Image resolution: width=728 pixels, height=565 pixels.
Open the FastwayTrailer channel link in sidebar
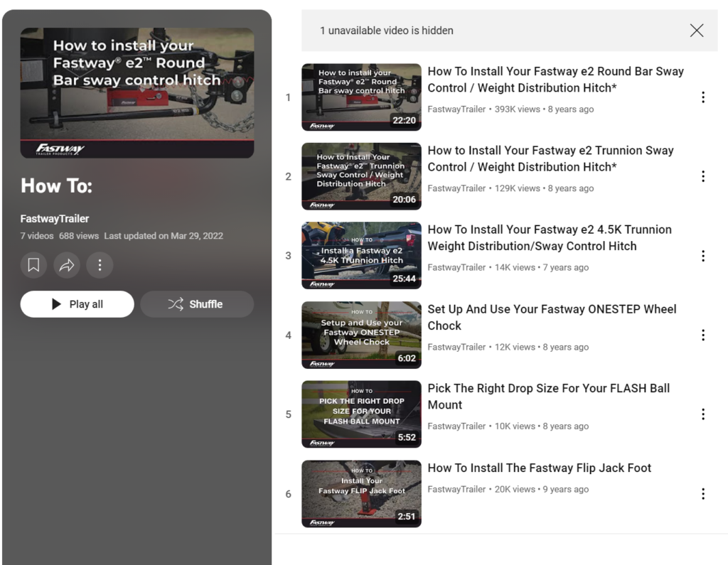55,219
